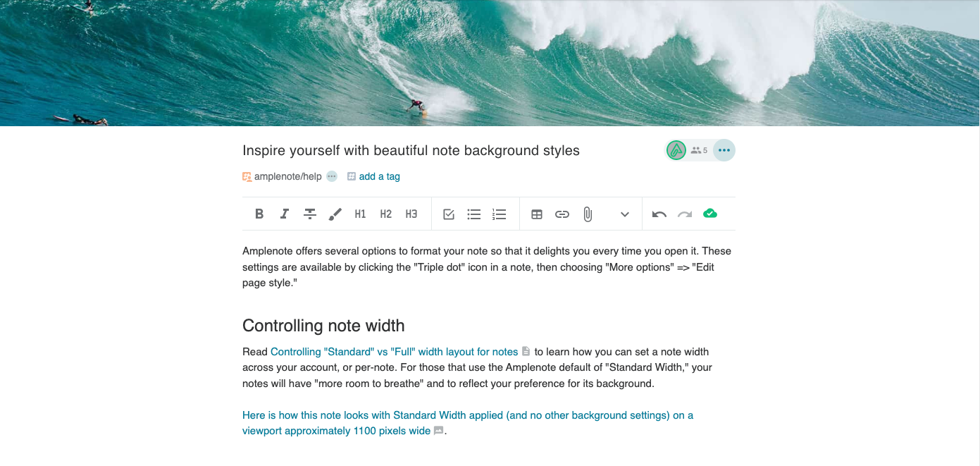This screenshot has height=466, width=980.
Task: Attach a file with paperclip icon
Action: pyautogui.click(x=588, y=214)
